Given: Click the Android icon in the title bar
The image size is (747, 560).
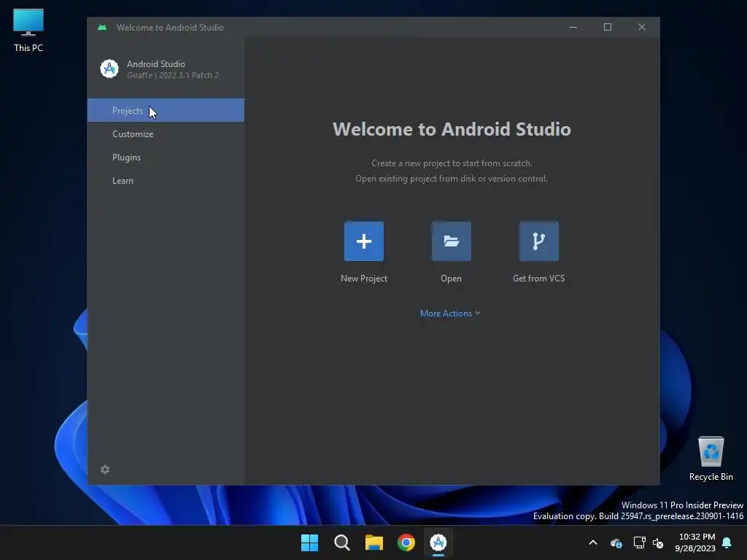Looking at the screenshot, I should 102,28.
